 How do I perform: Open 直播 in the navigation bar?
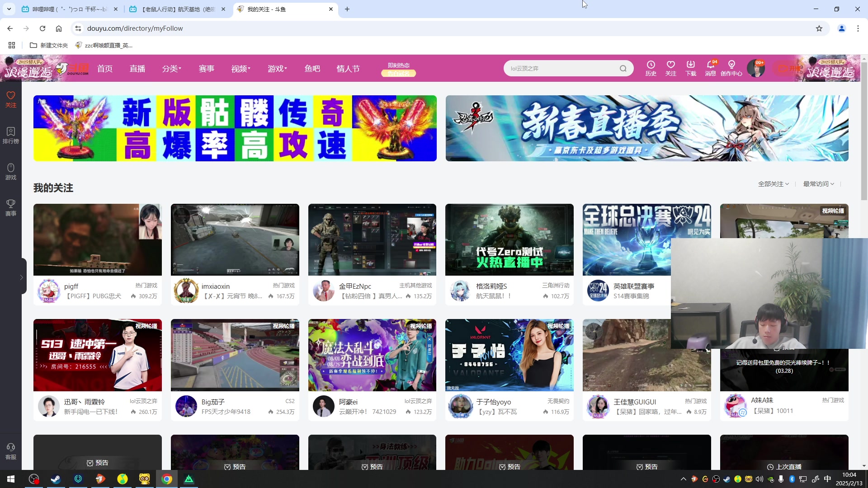[137, 69]
